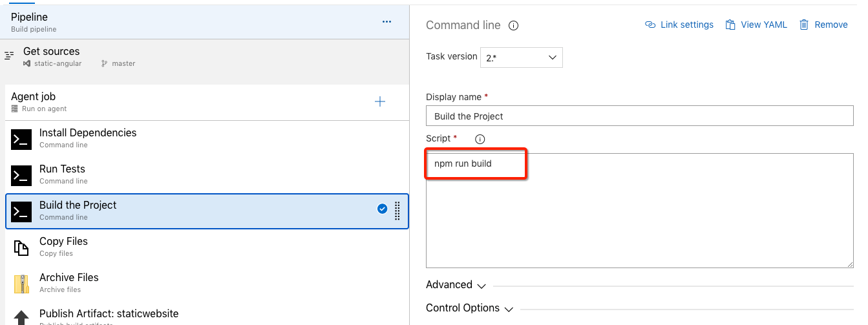Select the Get sources item
The width and height of the screenshot is (868, 325).
pyautogui.click(x=52, y=56)
